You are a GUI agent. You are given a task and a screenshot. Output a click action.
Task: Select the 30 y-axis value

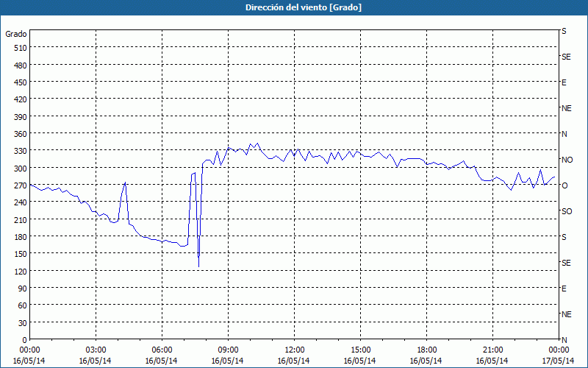coord(23,323)
